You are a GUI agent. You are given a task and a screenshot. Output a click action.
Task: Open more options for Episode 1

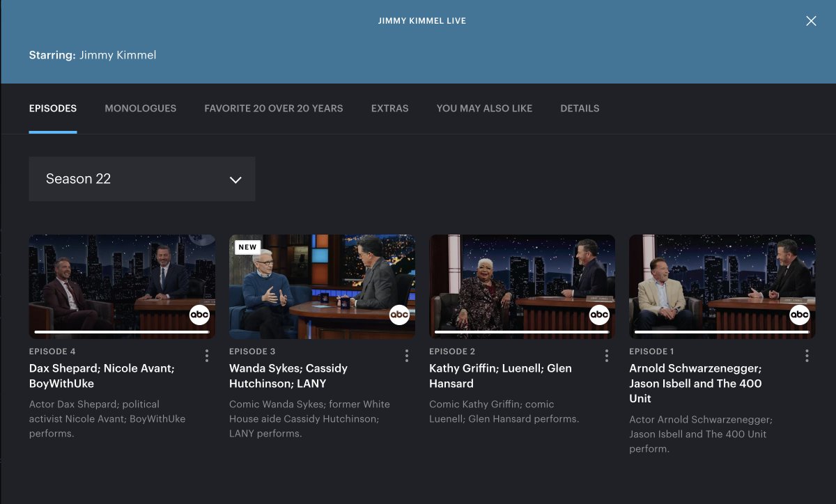pyautogui.click(x=807, y=356)
